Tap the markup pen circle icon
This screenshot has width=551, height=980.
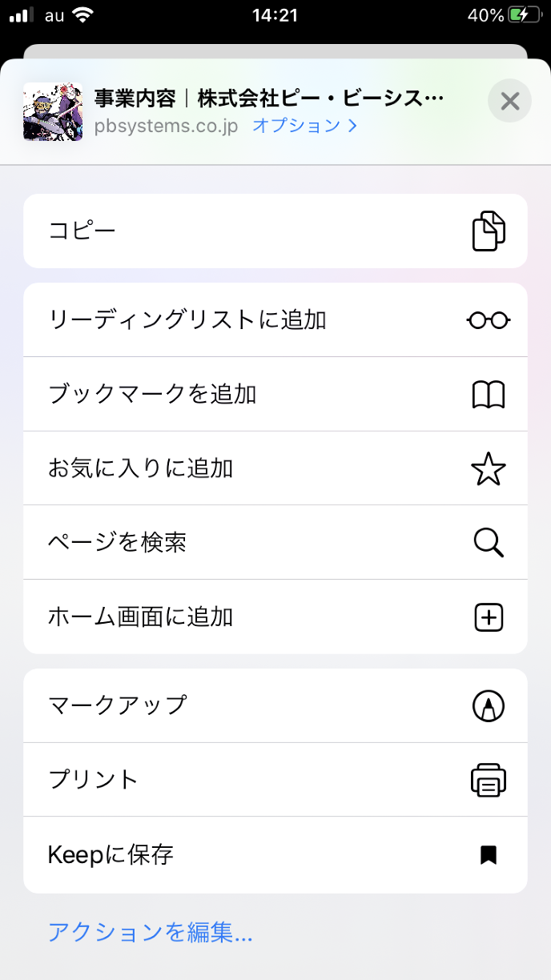489,705
